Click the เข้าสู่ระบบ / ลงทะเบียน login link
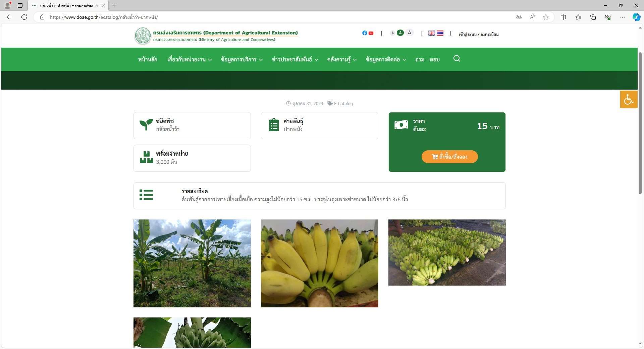Image resolution: width=644 pixels, height=349 pixels. pyautogui.click(x=478, y=34)
